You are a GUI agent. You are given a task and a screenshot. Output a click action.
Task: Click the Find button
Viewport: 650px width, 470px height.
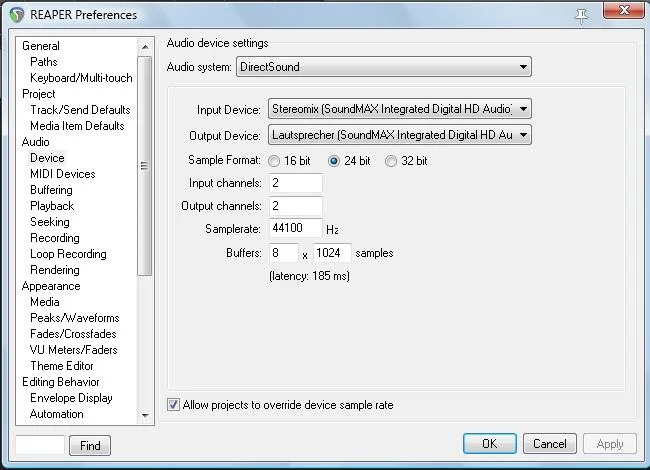[90, 446]
